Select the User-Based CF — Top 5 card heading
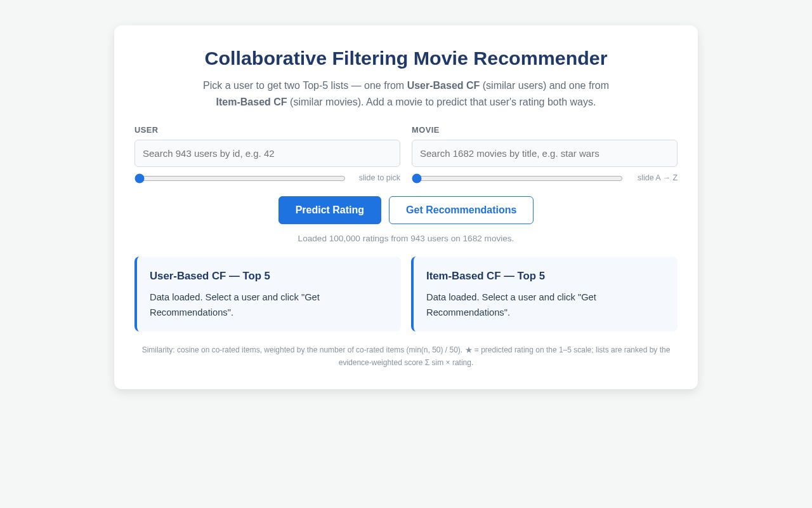Image resolution: width=812 pixels, height=508 pixels. click(x=210, y=276)
